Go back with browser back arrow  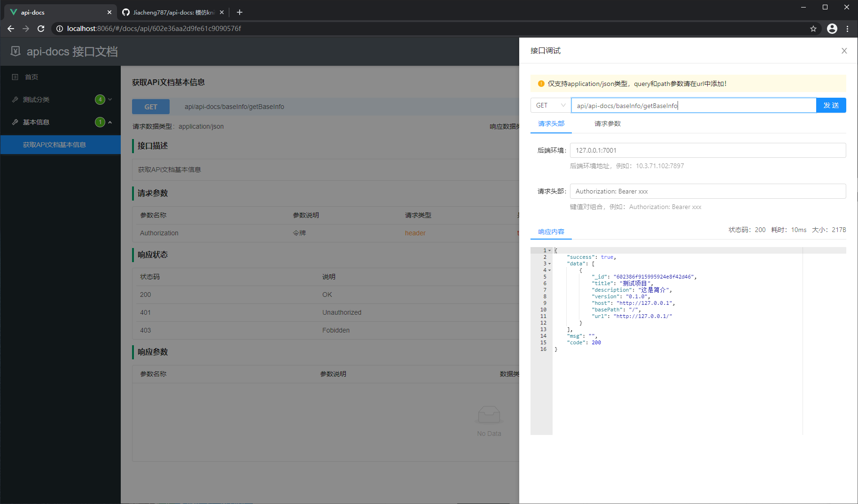tap(11, 29)
